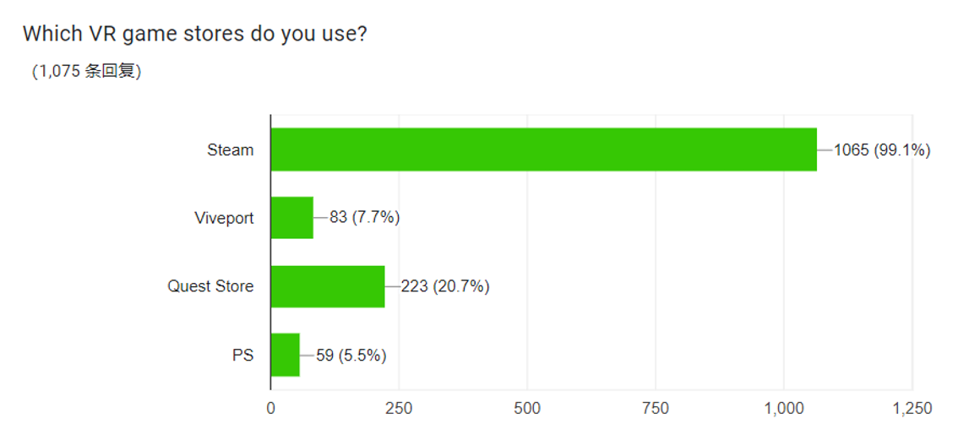Click the green Quest Store bar
Screen dimensions: 980x440
coord(328,286)
